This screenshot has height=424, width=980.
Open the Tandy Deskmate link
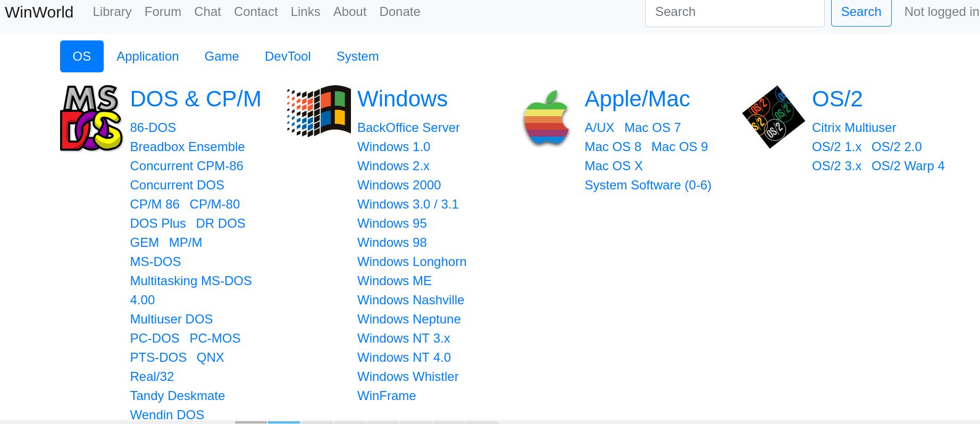[178, 396]
